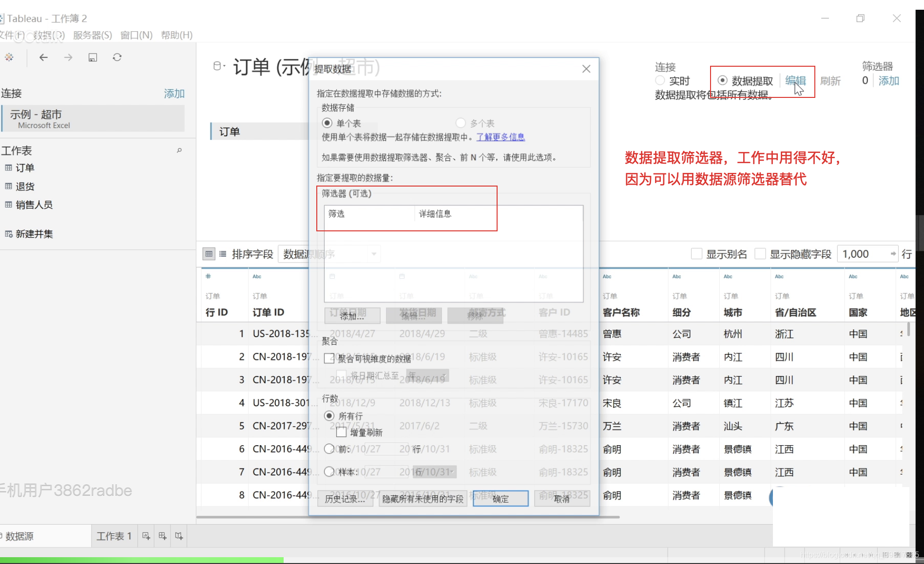Screen dimensions: 924x564
Task: Click the 刷新 extract link
Action: pyautogui.click(x=830, y=81)
